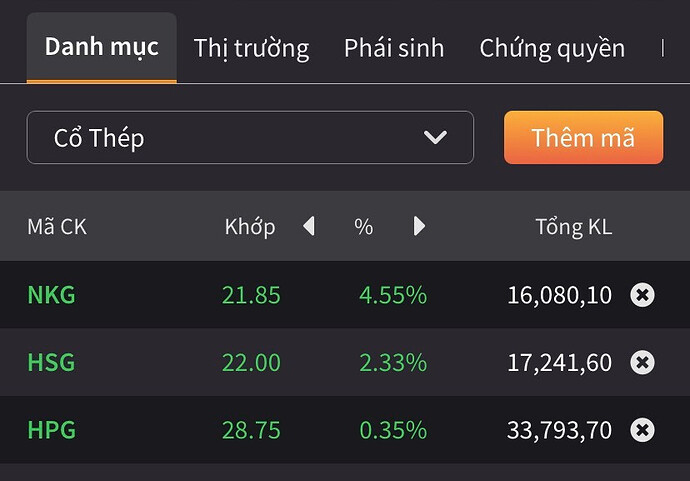Select the HPG stock symbol

51,430
